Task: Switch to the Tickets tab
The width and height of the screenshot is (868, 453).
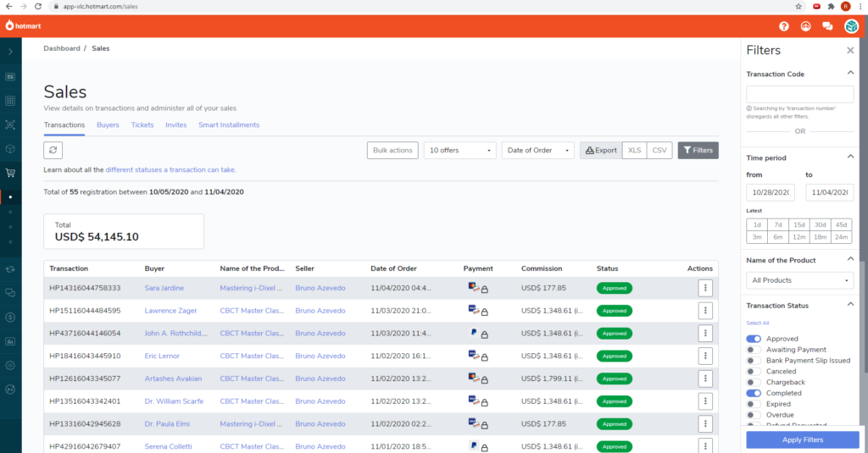Action: 142,125
